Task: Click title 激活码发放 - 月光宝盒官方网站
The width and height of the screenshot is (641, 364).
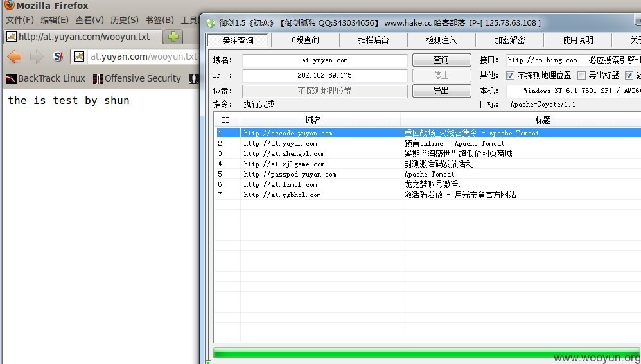Action: pos(460,195)
